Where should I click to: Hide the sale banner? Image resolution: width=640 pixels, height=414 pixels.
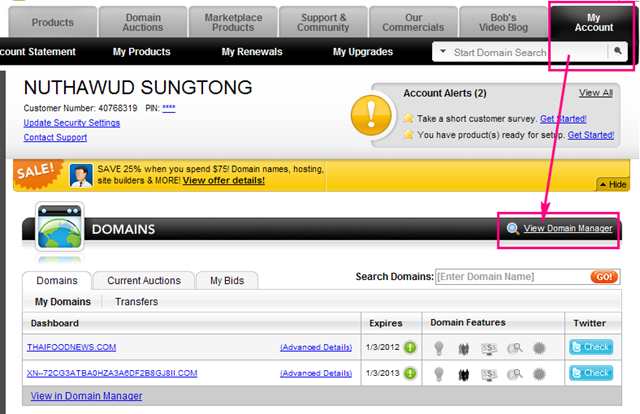click(613, 185)
